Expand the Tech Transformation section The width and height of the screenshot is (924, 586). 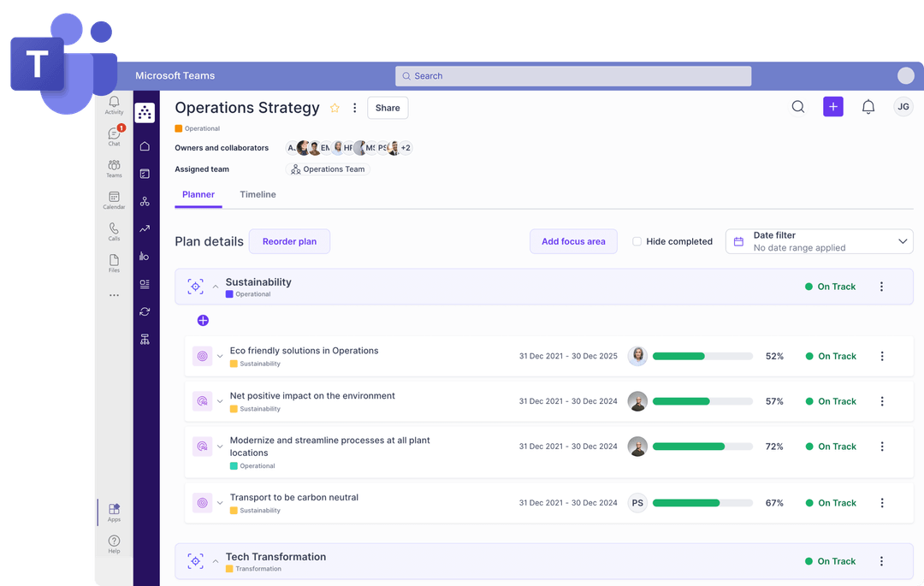pyautogui.click(x=214, y=561)
